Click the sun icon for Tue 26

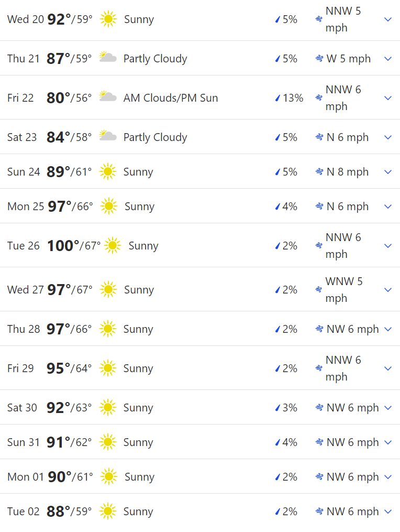tap(112, 246)
